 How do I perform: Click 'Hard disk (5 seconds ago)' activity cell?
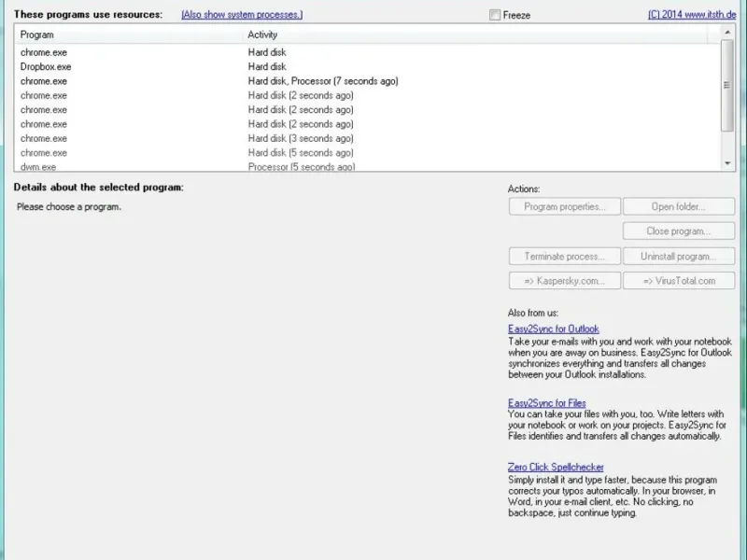point(301,153)
